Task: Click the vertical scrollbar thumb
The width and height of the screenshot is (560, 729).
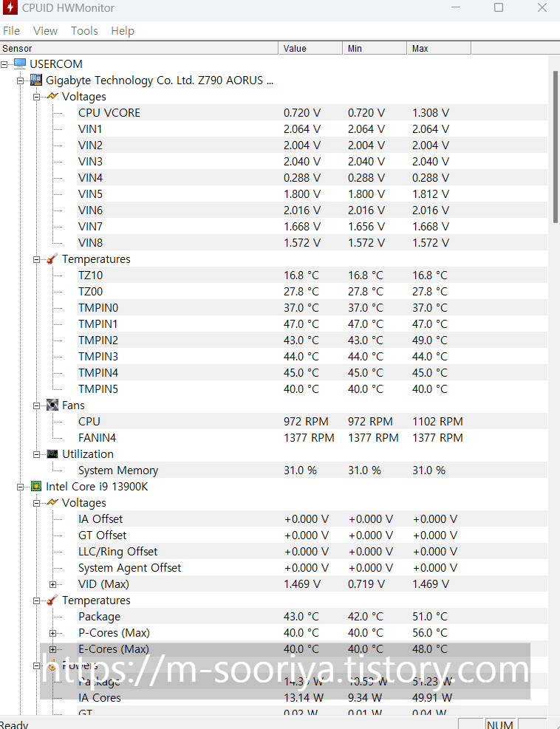Action: point(556,146)
